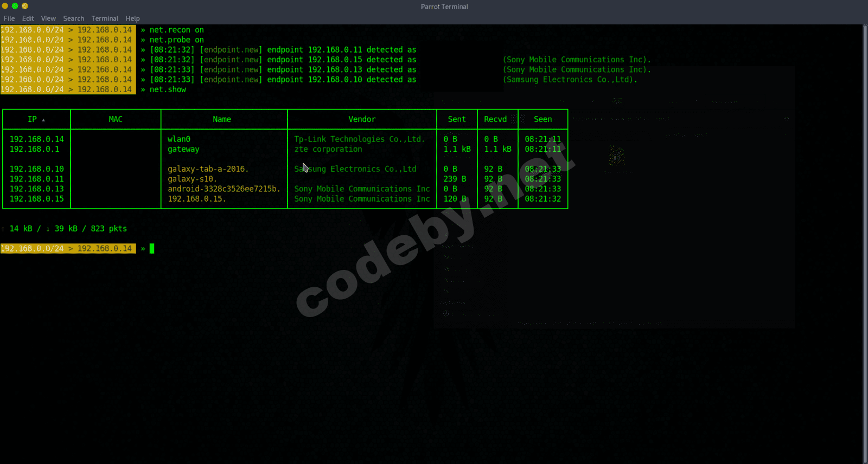Open the File menu
Screen dimensions: 868x464
coord(9,18)
